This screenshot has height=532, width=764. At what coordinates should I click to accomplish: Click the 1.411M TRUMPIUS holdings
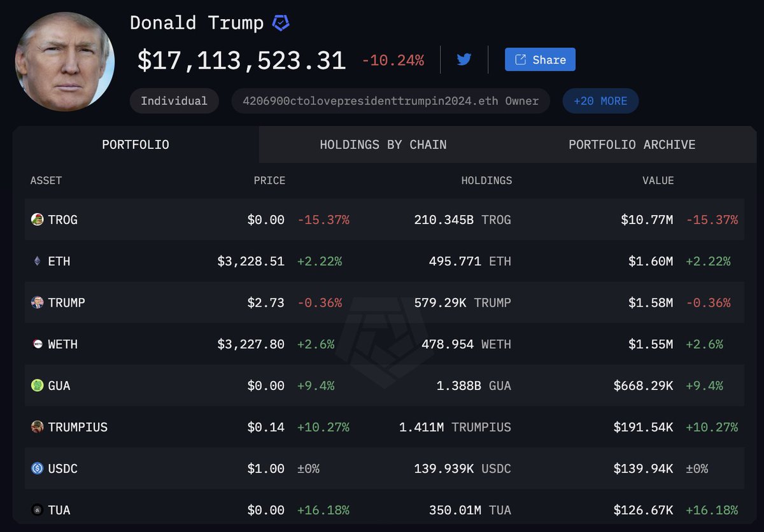[x=455, y=427]
